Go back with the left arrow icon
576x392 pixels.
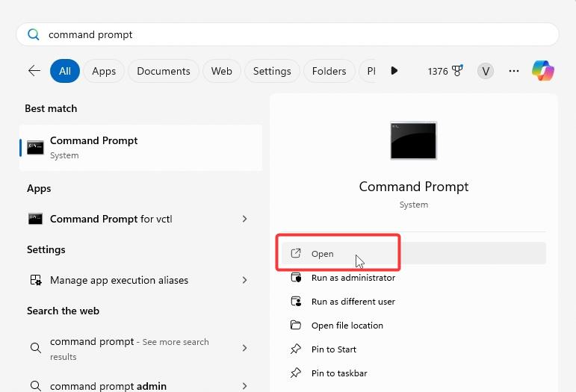(34, 70)
